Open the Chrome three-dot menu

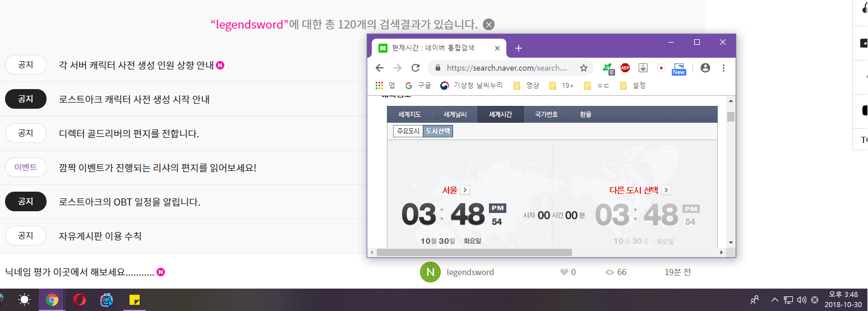click(723, 68)
